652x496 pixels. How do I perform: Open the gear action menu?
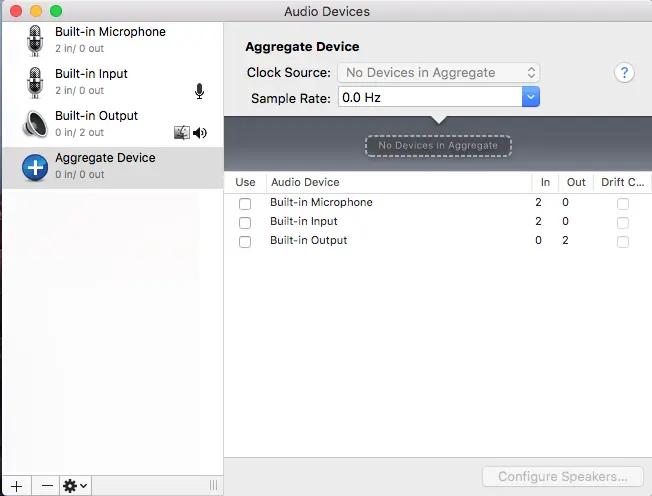75,485
